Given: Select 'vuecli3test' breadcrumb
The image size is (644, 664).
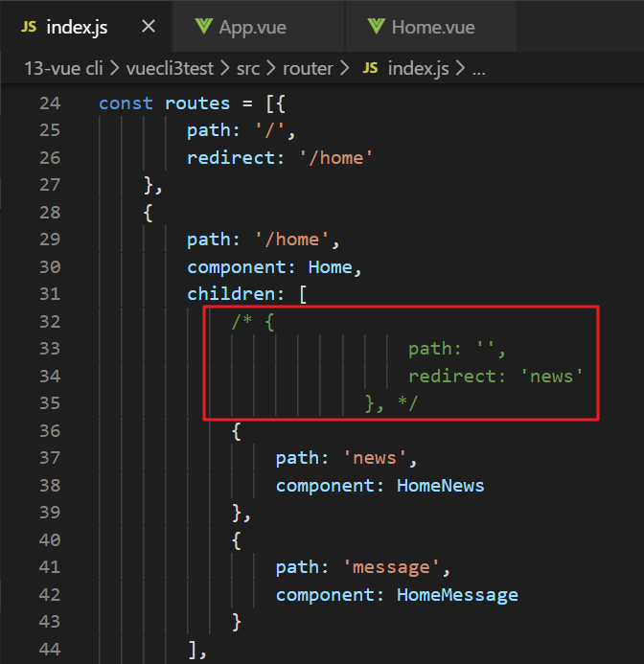Looking at the screenshot, I should click(x=170, y=68).
